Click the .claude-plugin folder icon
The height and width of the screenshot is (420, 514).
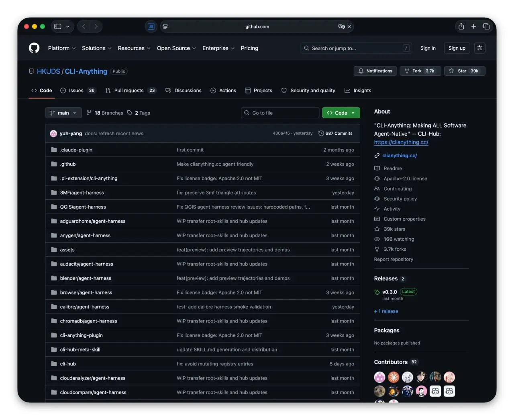pos(54,150)
